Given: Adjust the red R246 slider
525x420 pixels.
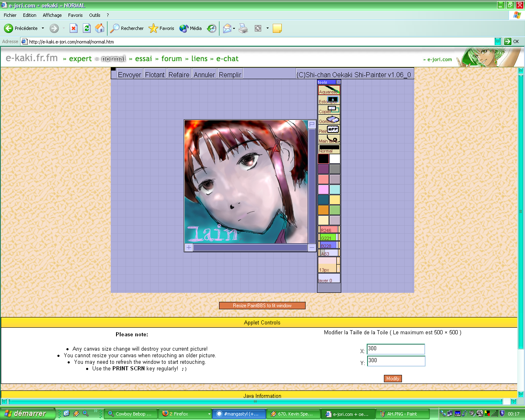Looking at the screenshot, I should click(x=329, y=230).
